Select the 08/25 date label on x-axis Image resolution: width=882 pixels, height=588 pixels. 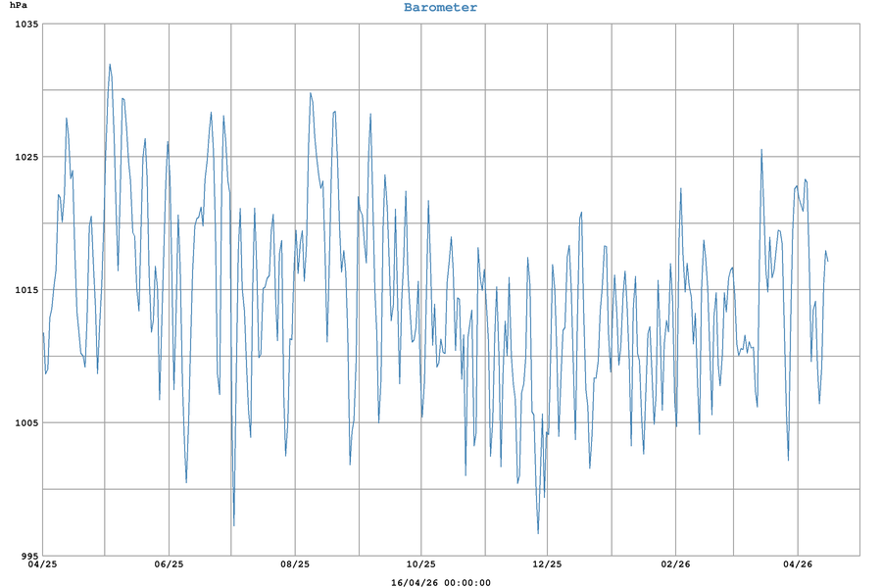[x=295, y=564]
